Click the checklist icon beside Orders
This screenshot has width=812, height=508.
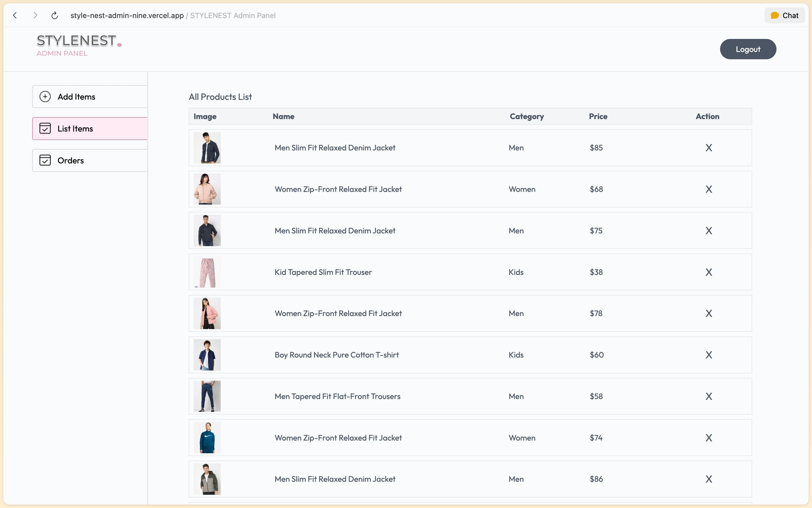[x=45, y=161]
